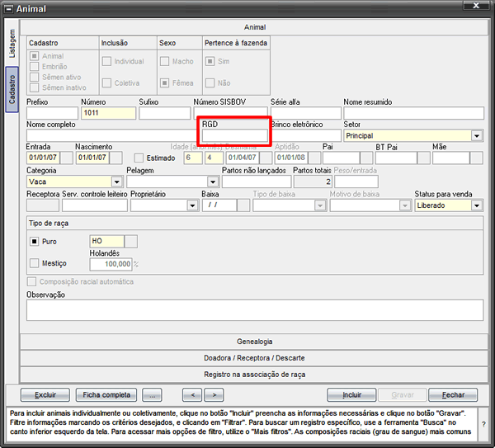Click the Número field showing 1011
Screen dimensions: 495x448
click(x=109, y=113)
